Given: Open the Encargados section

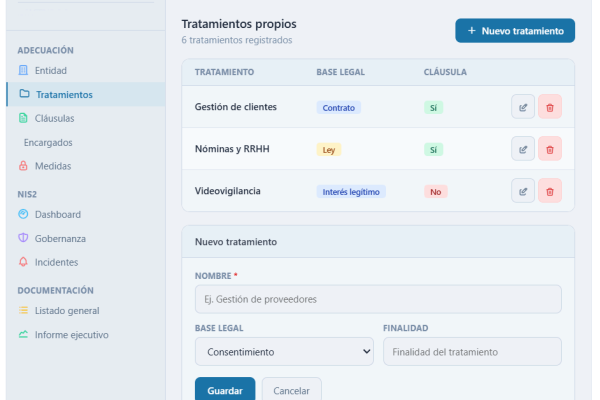Looking at the screenshot, I should 86,142.
